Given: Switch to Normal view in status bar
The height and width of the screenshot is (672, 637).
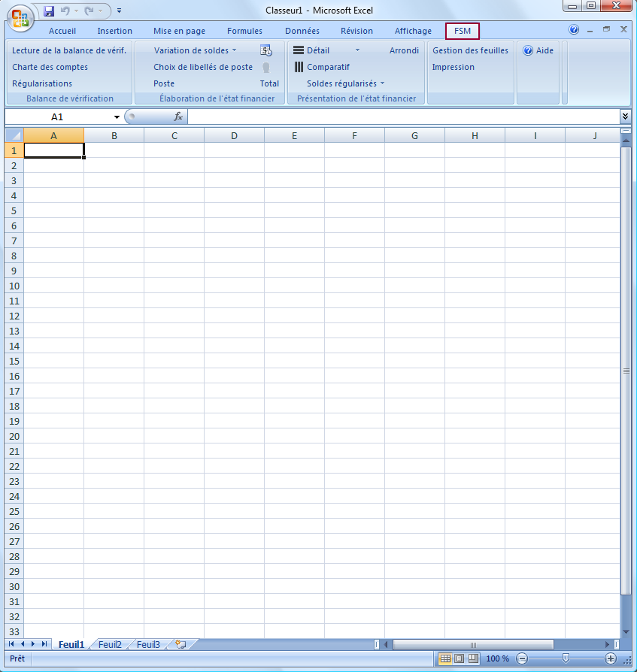Looking at the screenshot, I should pos(445,658).
